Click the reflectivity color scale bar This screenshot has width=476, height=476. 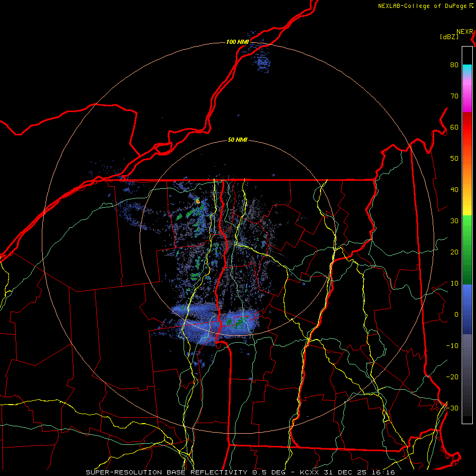click(467, 235)
